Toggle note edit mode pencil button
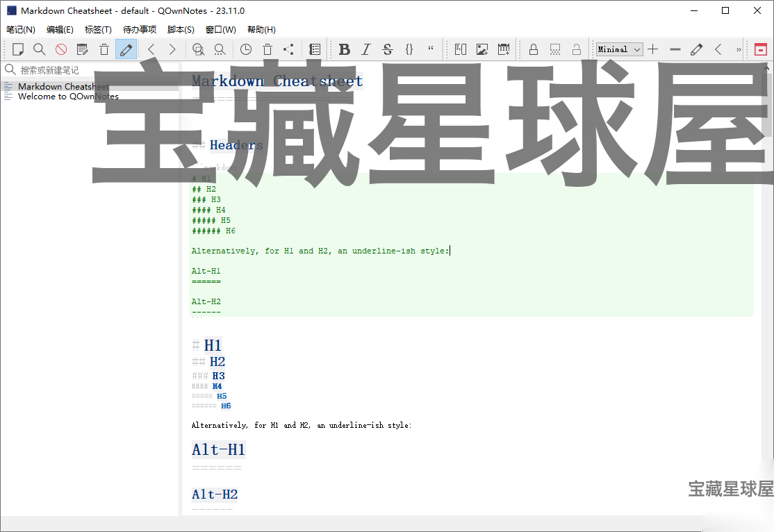This screenshot has height=532, width=774. tap(126, 49)
